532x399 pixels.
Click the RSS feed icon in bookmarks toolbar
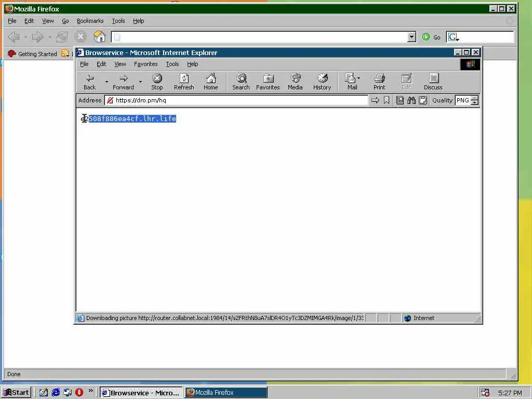point(65,54)
